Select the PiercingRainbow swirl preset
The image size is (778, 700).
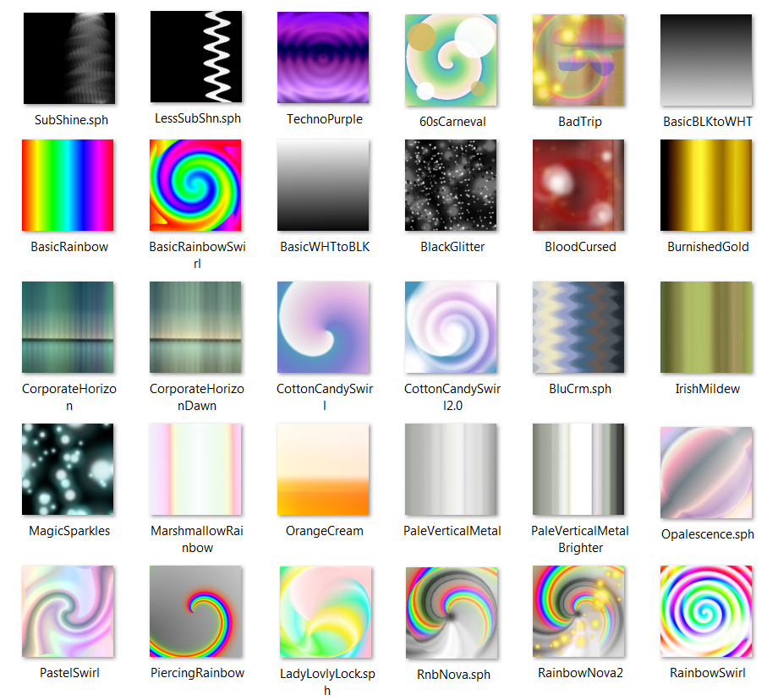(x=196, y=611)
